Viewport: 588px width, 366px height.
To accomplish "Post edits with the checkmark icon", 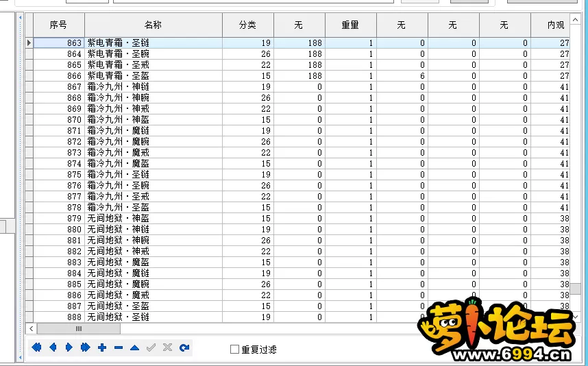I will coord(151,347).
